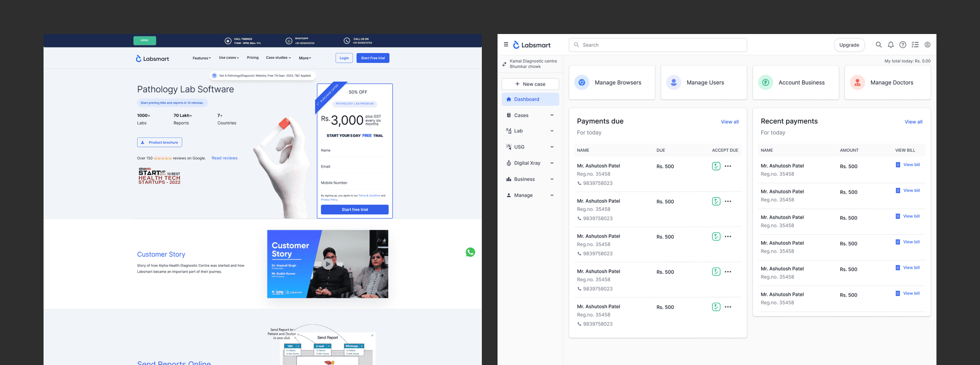Expand the Case studies dropdown
980x365 pixels.
pyautogui.click(x=278, y=58)
